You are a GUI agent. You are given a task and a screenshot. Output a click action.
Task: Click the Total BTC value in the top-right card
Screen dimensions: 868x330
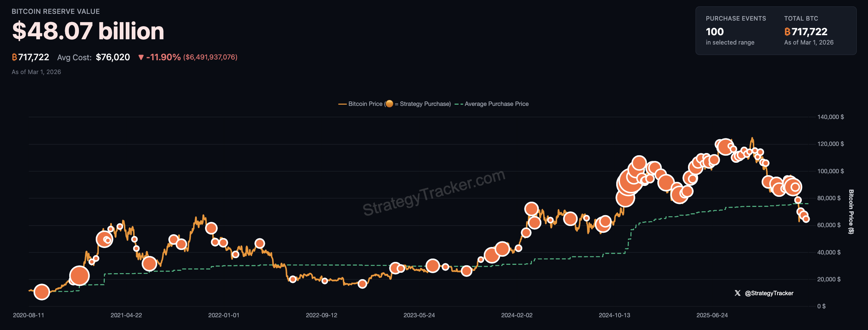[809, 32]
